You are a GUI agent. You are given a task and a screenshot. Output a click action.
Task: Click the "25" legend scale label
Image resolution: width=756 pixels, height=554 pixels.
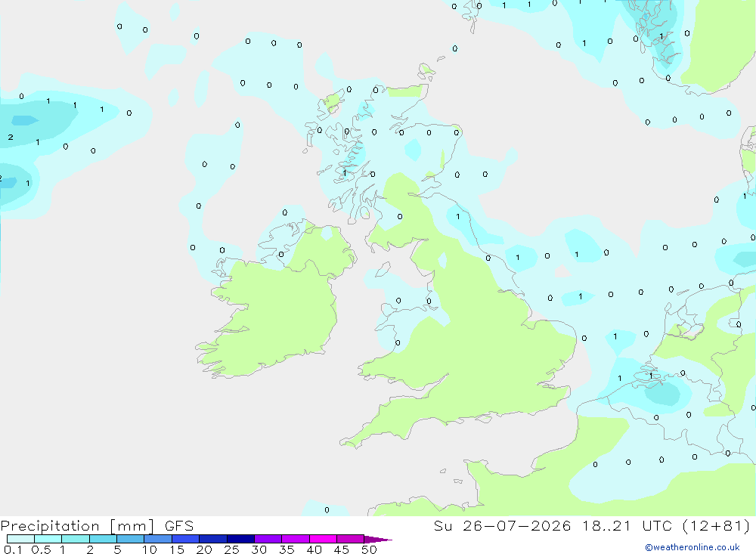click(231, 549)
